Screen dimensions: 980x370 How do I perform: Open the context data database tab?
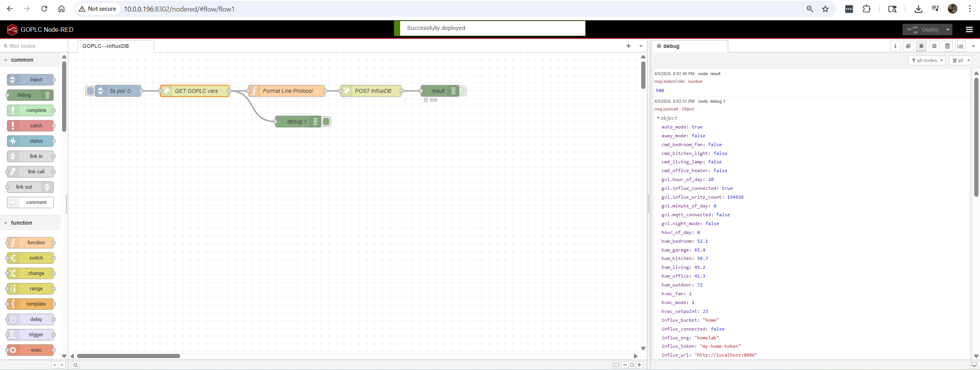947,46
